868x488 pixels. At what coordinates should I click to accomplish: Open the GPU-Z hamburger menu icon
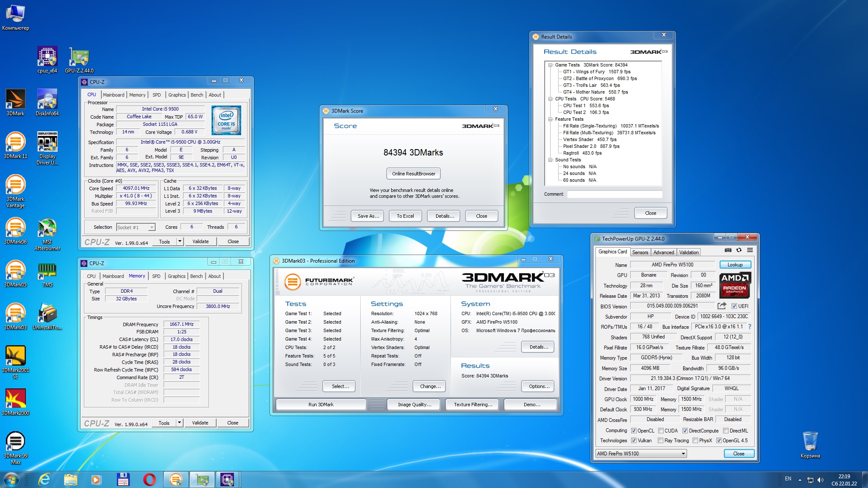tap(750, 250)
